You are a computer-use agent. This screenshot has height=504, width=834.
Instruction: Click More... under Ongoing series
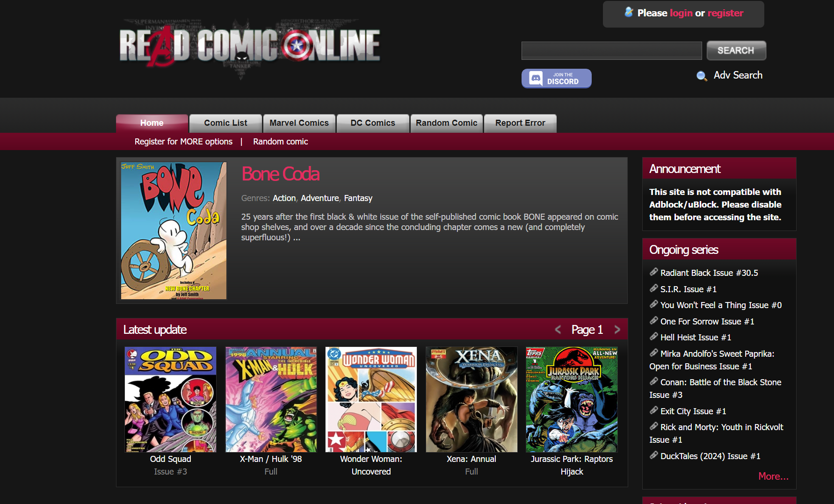point(773,476)
